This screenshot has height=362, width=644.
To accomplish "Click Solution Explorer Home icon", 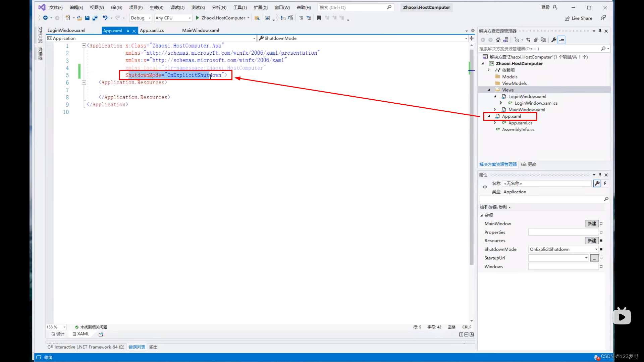I will click(x=498, y=40).
